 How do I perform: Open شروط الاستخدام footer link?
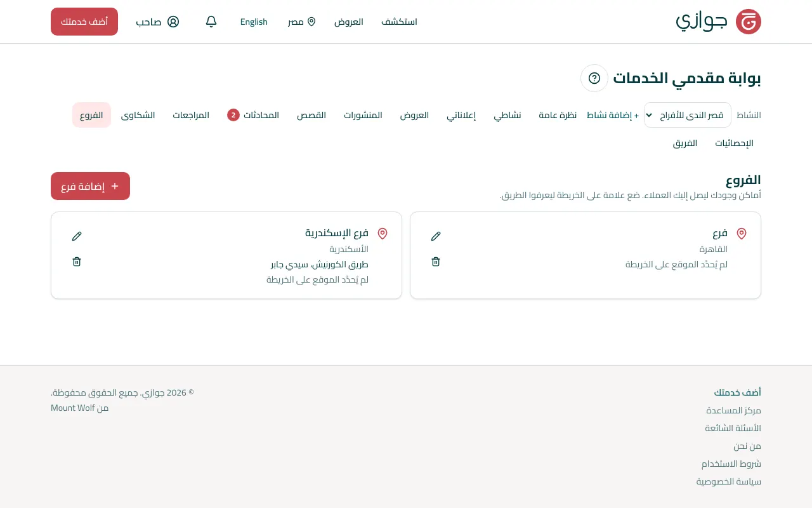731,464
